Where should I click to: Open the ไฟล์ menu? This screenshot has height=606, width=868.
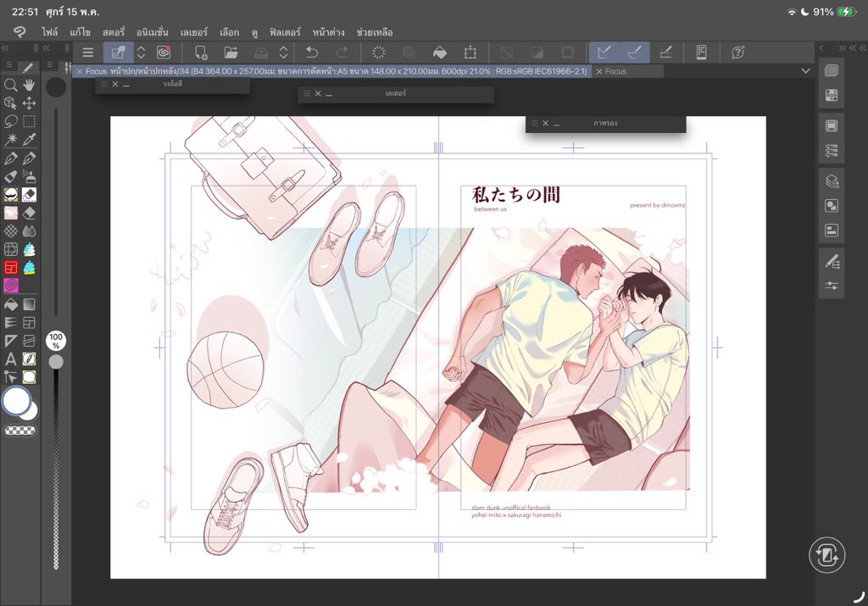click(49, 32)
